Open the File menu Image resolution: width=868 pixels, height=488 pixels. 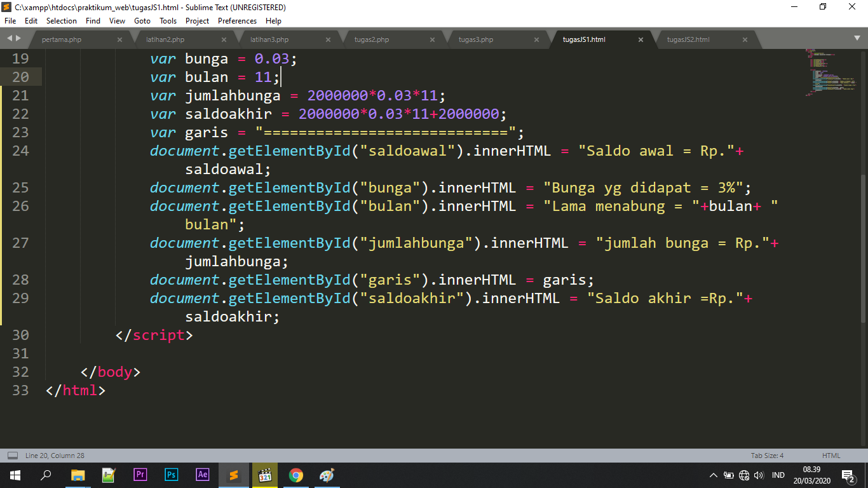click(x=10, y=20)
